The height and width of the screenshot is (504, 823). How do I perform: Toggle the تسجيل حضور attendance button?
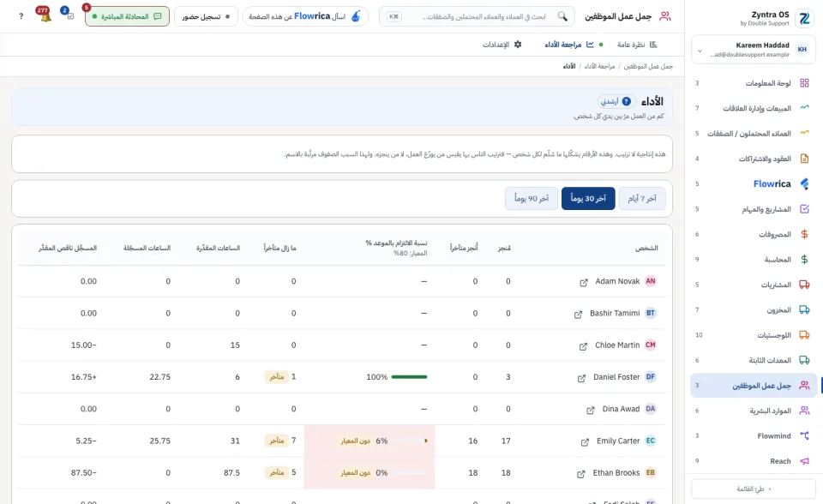206,16
